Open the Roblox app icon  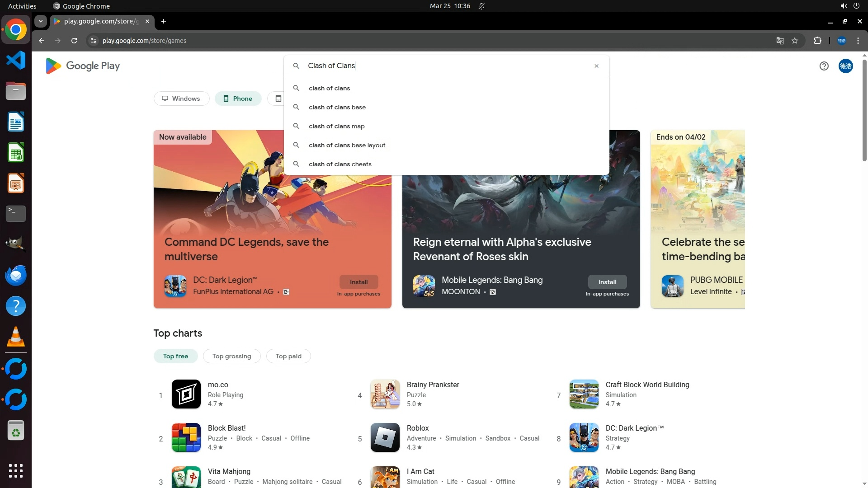click(x=385, y=437)
